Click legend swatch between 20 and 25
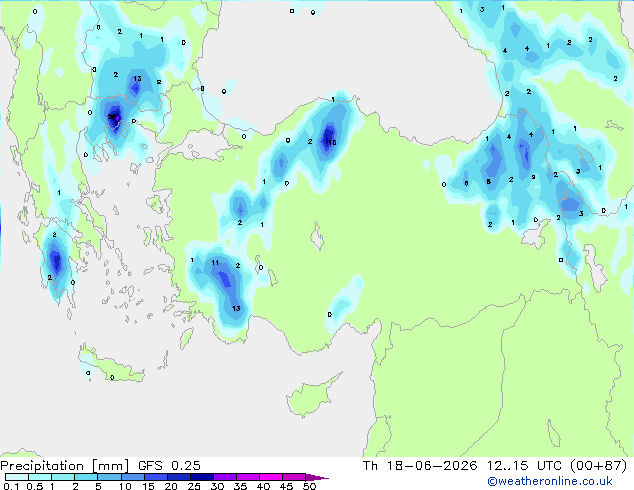This screenshot has height=490, width=634. [179, 477]
